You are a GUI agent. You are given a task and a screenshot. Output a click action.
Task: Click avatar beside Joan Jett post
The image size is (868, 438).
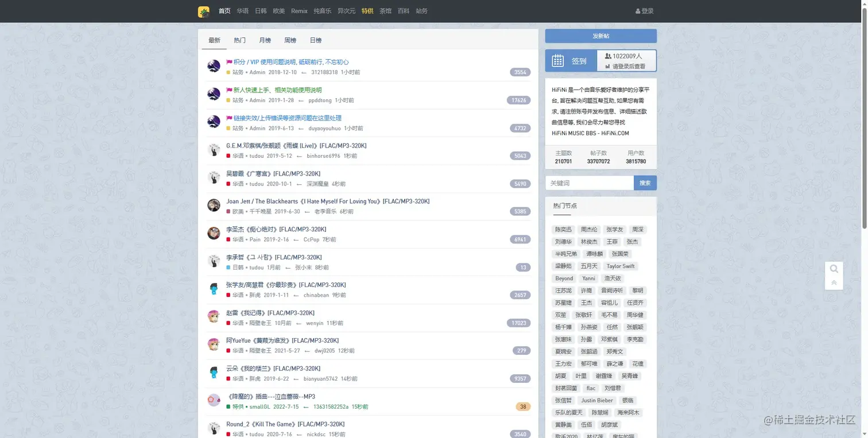pyautogui.click(x=214, y=206)
